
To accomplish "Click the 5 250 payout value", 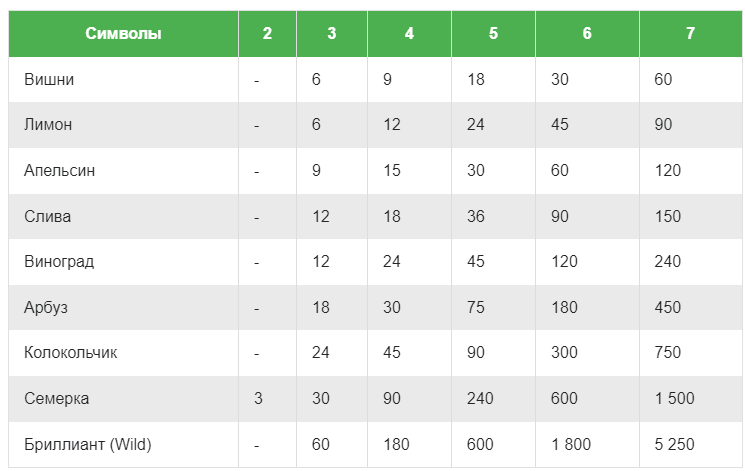I will (x=674, y=444).
